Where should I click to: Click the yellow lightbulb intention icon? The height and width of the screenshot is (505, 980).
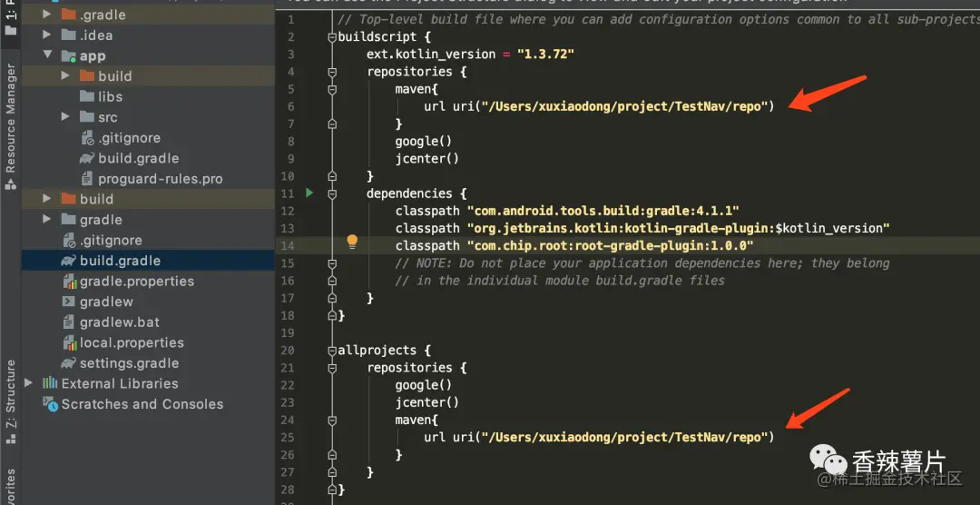point(352,242)
